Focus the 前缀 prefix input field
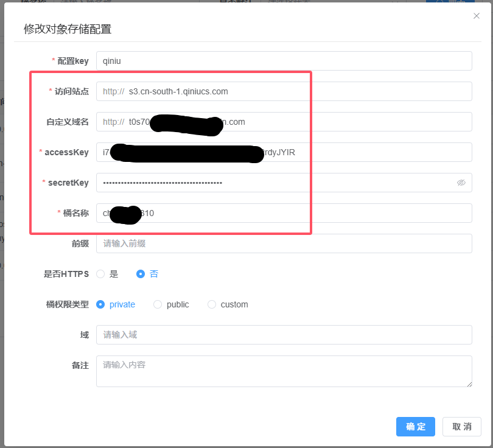The image size is (493, 448). click(x=284, y=243)
